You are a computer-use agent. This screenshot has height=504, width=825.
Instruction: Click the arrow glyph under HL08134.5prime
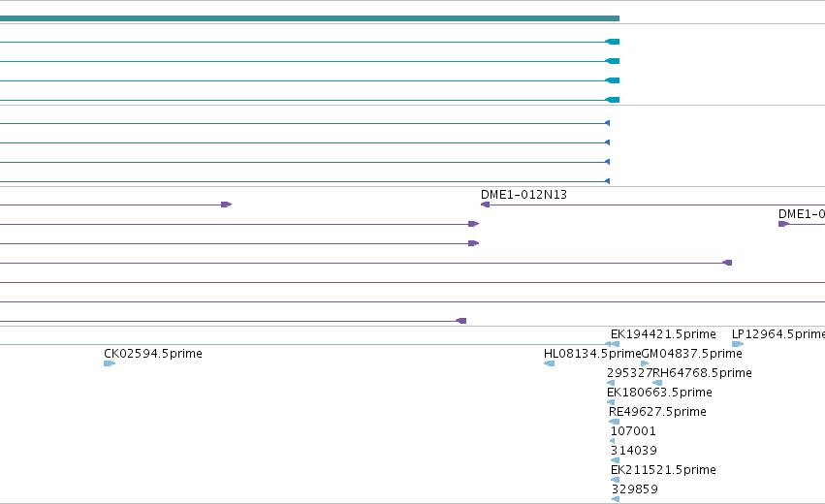549,363
